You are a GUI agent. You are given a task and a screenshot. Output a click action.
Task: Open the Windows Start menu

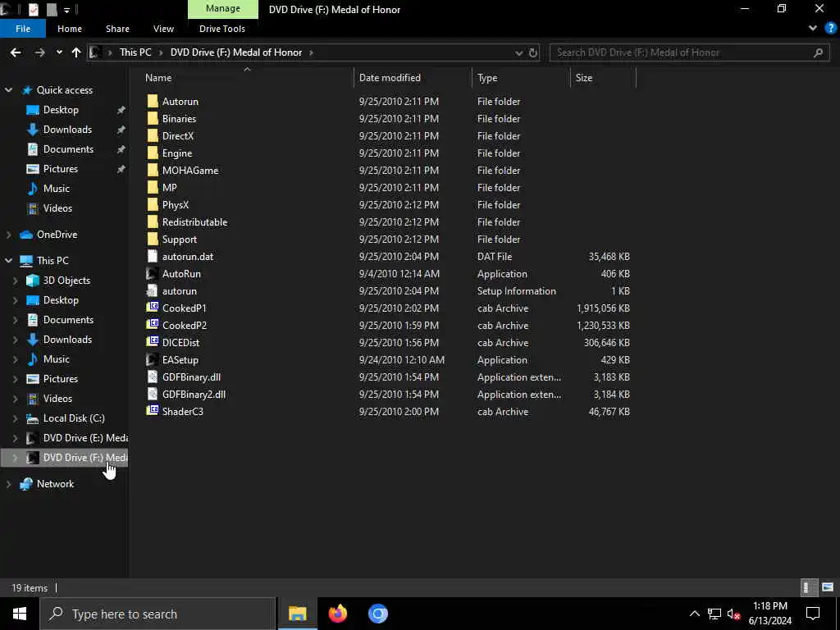(x=20, y=614)
